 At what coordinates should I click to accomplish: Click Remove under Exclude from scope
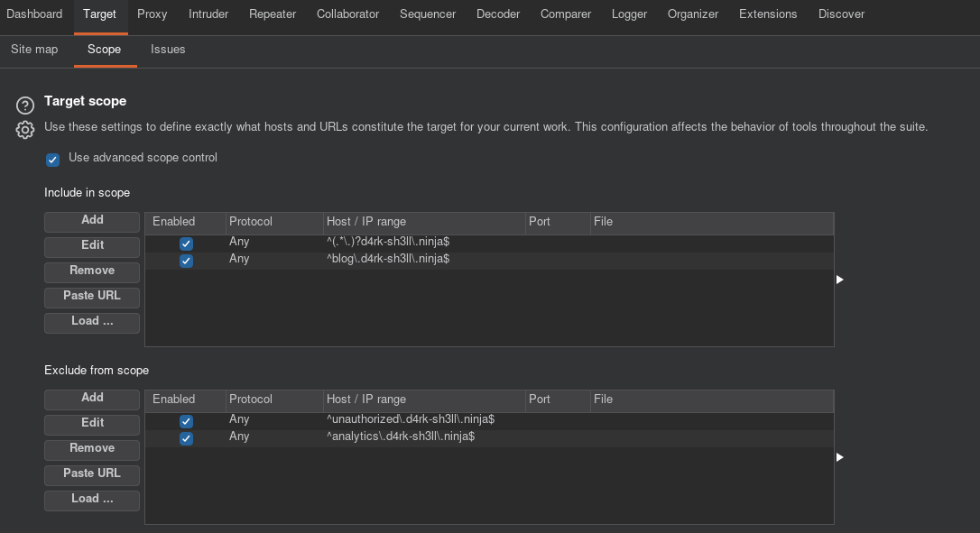pos(92,449)
